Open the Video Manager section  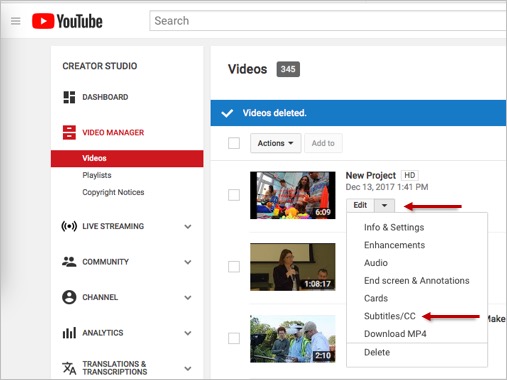click(113, 132)
